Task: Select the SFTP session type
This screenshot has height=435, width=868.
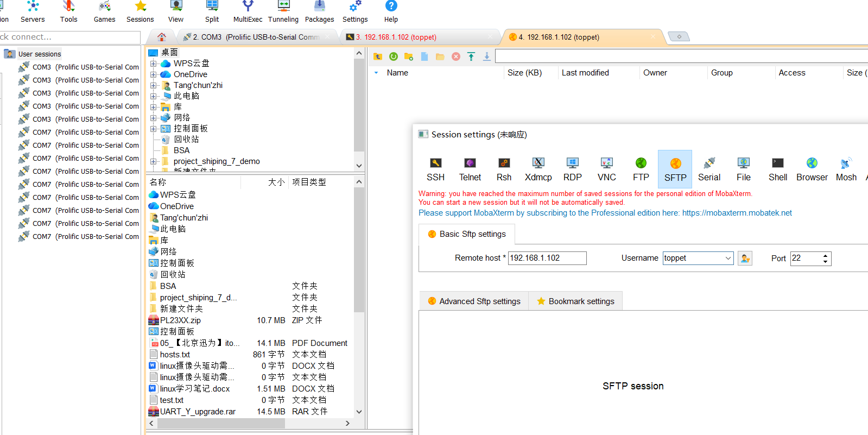Action: 675,169
